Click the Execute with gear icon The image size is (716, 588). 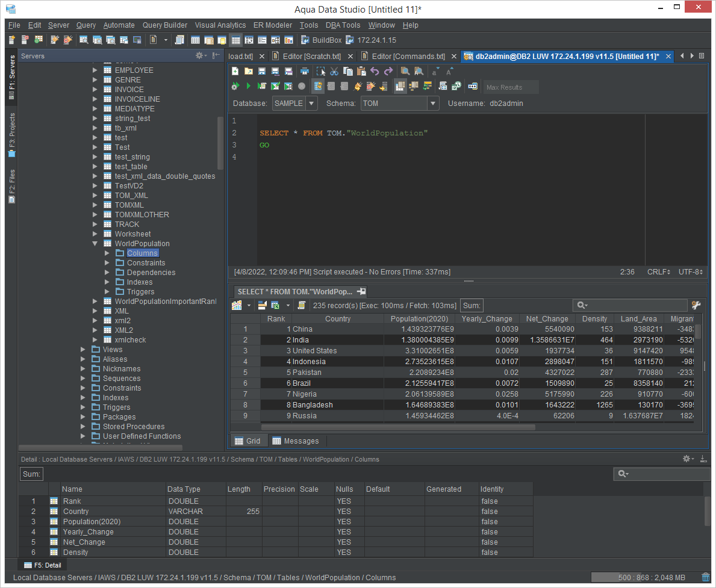pyautogui.click(x=235, y=86)
